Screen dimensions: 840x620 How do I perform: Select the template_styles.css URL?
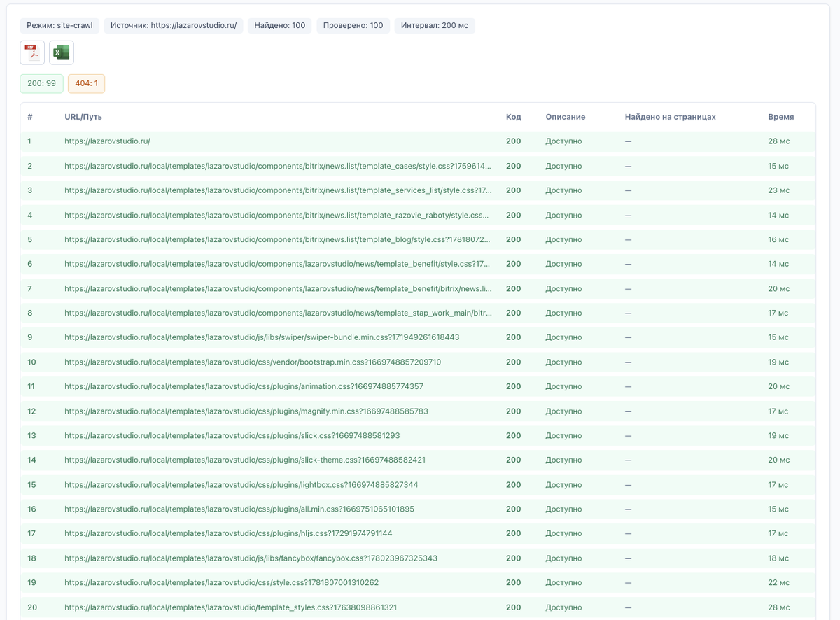point(230,607)
